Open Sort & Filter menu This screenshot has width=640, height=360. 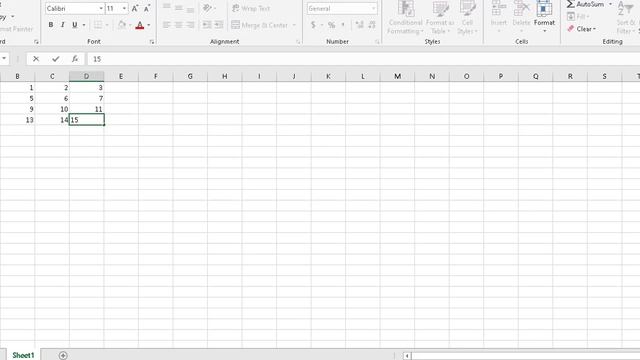pyautogui.click(x=627, y=18)
